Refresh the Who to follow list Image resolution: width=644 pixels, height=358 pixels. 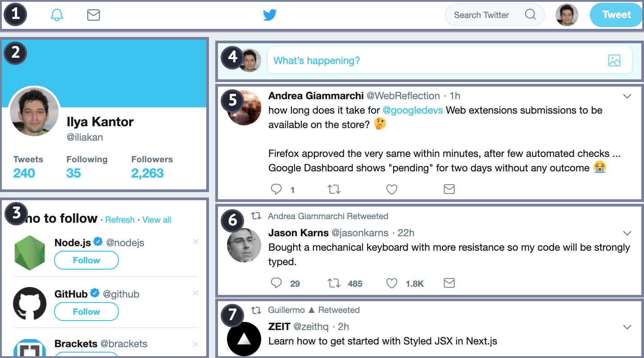pos(120,220)
